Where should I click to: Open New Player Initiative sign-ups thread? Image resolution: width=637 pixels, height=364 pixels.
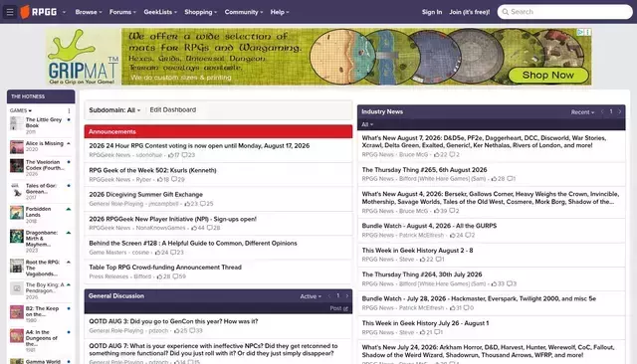coord(172,219)
